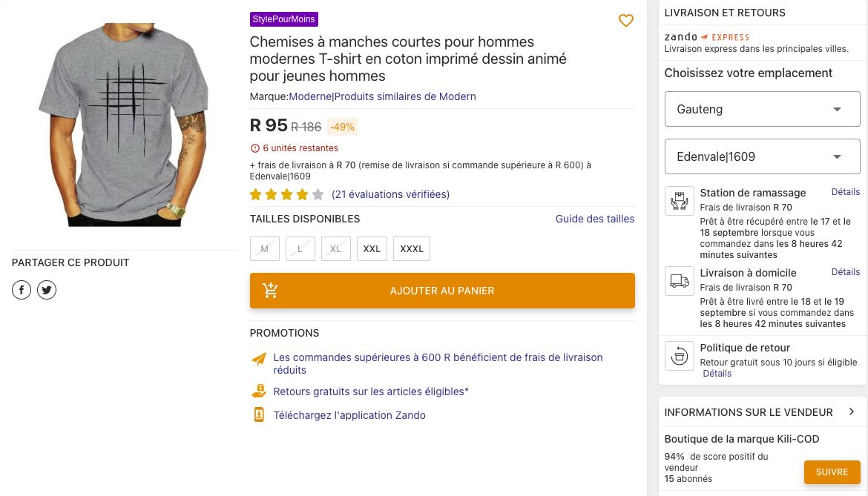Click the fifth rating star

(x=318, y=194)
